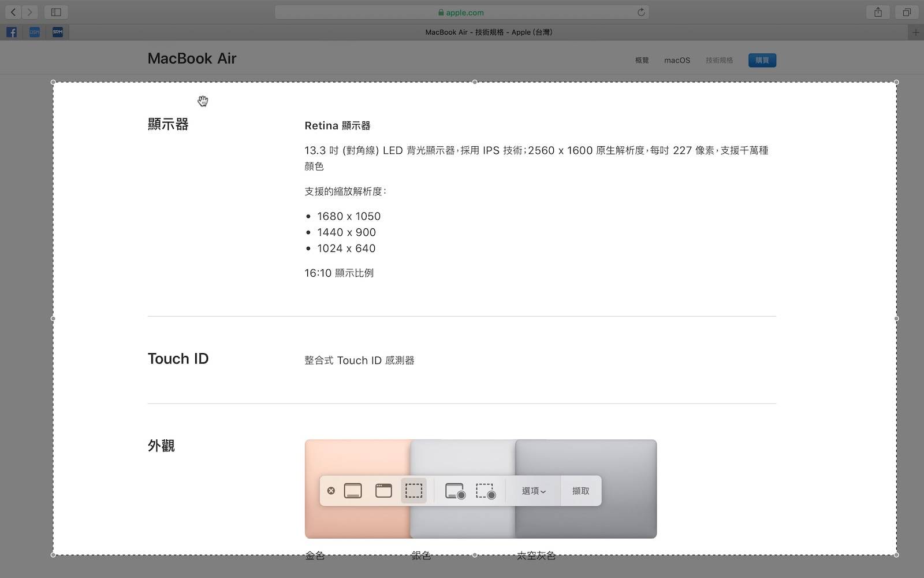Open the 概覽 overview link

click(642, 60)
